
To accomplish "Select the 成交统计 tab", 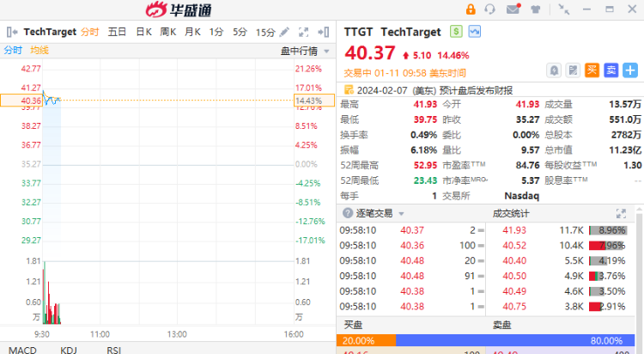I will (511, 213).
